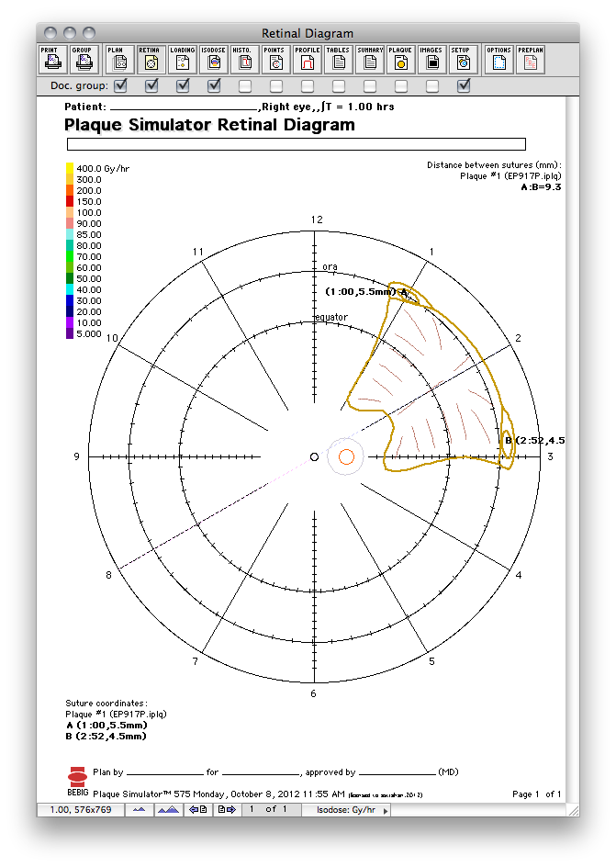
Task: Open the SETUP window icon
Action: tap(463, 60)
